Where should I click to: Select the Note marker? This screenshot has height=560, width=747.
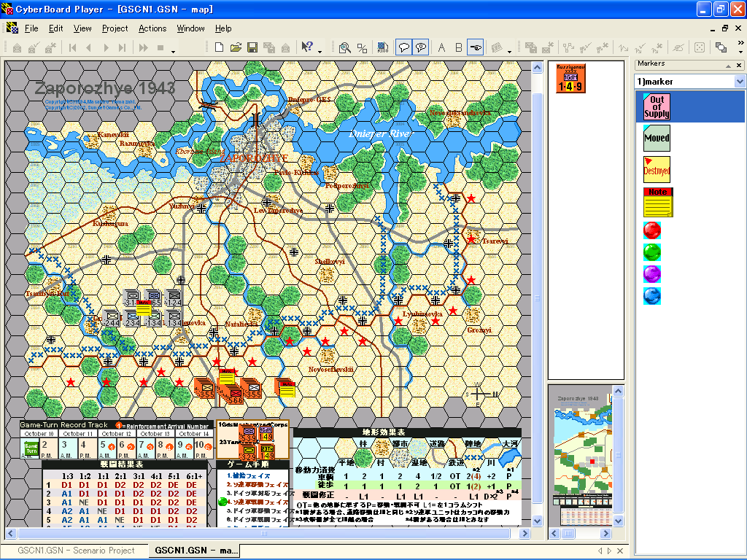(658, 203)
